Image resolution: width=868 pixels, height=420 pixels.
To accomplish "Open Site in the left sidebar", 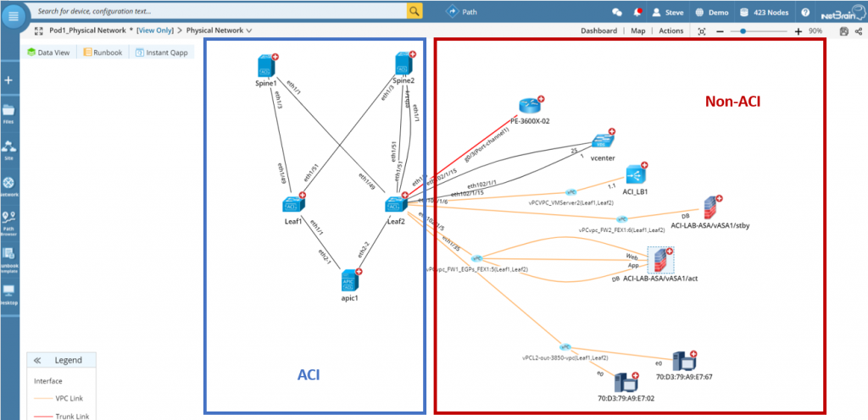I will [x=8, y=151].
